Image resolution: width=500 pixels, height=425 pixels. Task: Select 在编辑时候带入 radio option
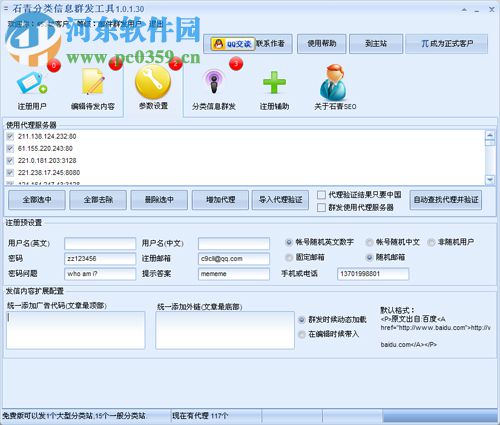tap(302, 334)
